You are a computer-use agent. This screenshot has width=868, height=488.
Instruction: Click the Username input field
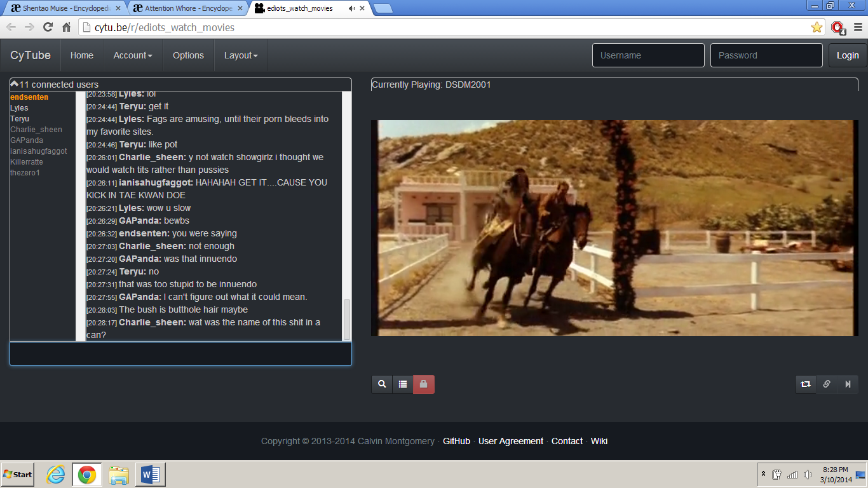(x=648, y=55)
